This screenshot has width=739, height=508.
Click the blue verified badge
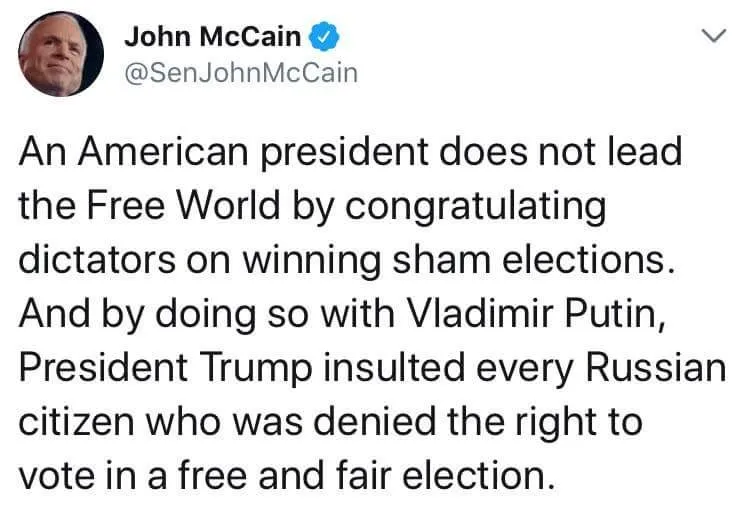(322, 37)
